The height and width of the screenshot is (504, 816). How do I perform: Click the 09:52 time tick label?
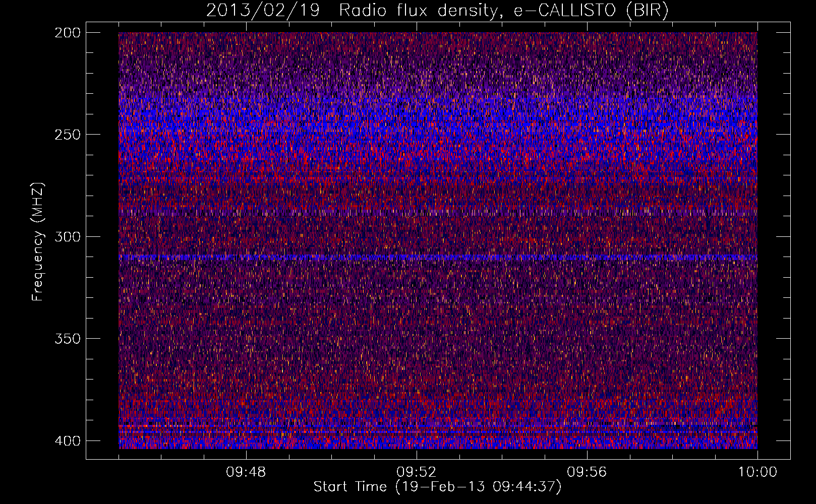pyautogui.click(x=417, y=472)
